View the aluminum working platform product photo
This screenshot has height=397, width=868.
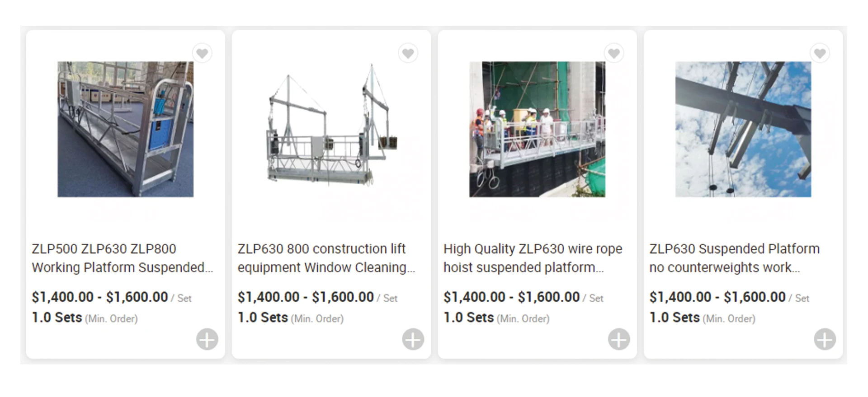pos(125,129)
